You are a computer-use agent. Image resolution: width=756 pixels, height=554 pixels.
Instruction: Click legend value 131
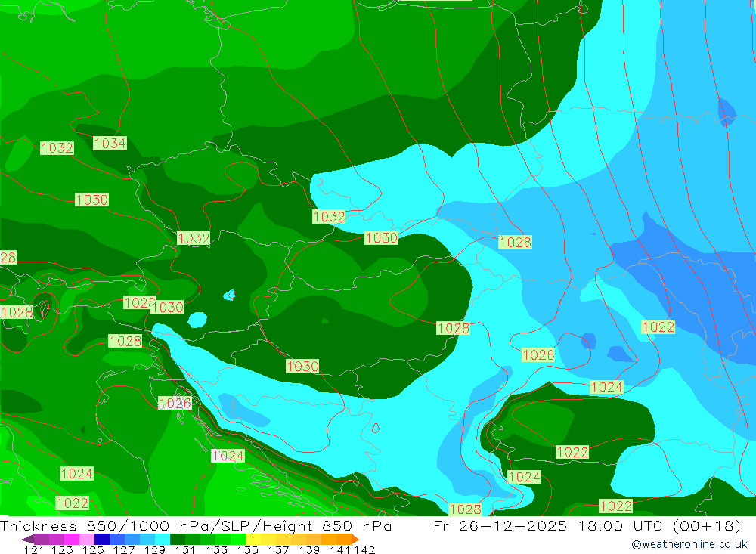(184, 549)
